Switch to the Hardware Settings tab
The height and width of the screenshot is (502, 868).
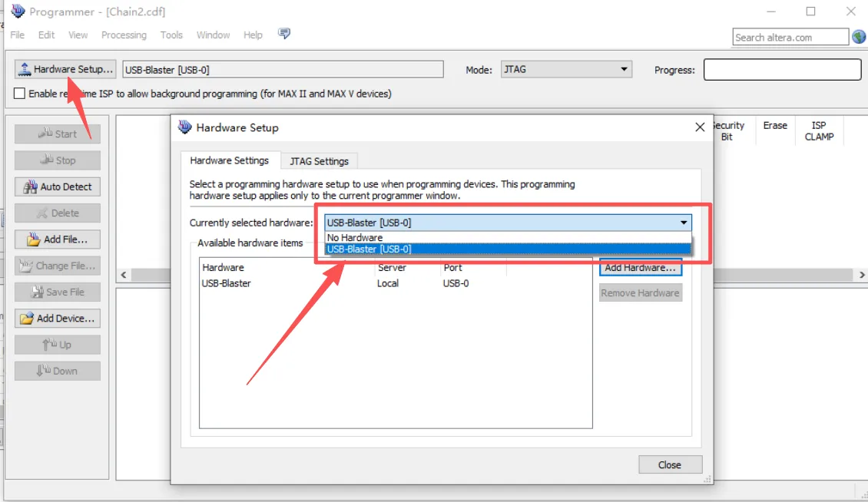[229, 160]
